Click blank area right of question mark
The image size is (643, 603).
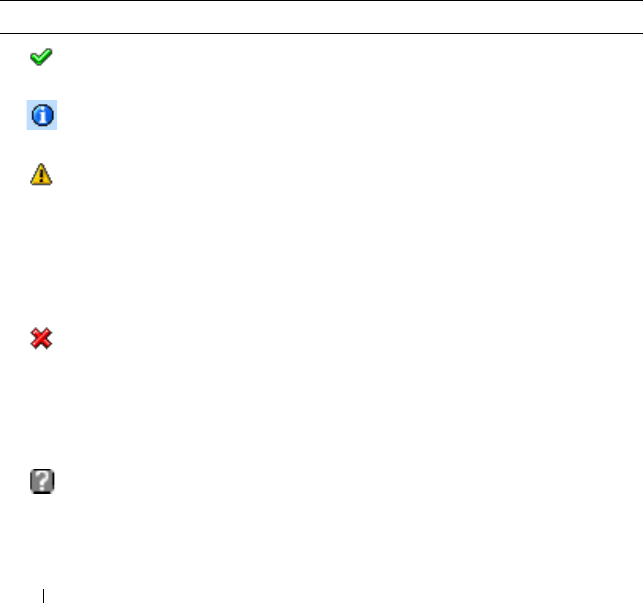pyautogui.click(x=349, y=481)
